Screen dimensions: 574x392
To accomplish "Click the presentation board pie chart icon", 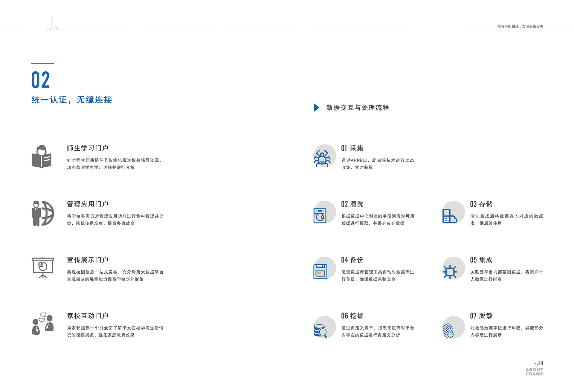I will 43,267.
